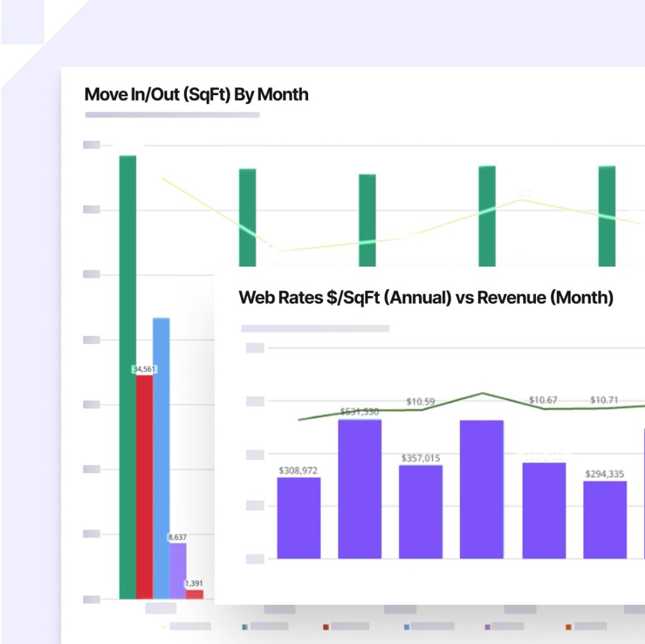Select the 1,391 data label
The width and height of the screenshot is (645, 644).
point(194,583)
